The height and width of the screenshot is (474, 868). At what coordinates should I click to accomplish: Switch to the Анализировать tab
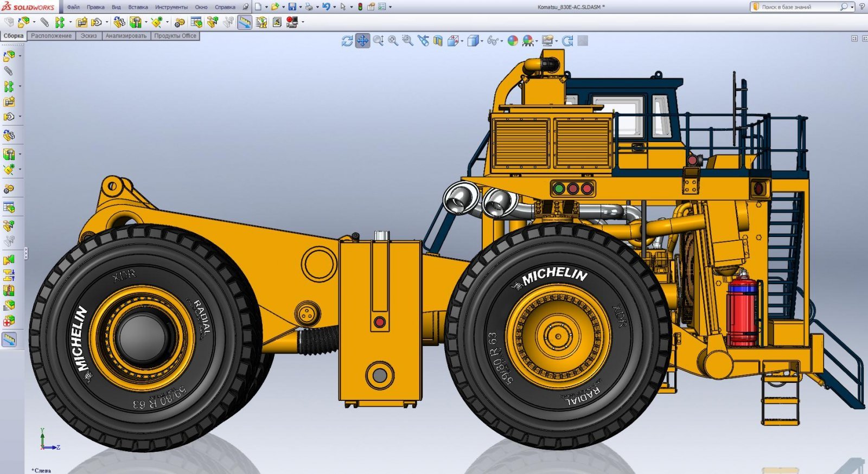(126, 36)
